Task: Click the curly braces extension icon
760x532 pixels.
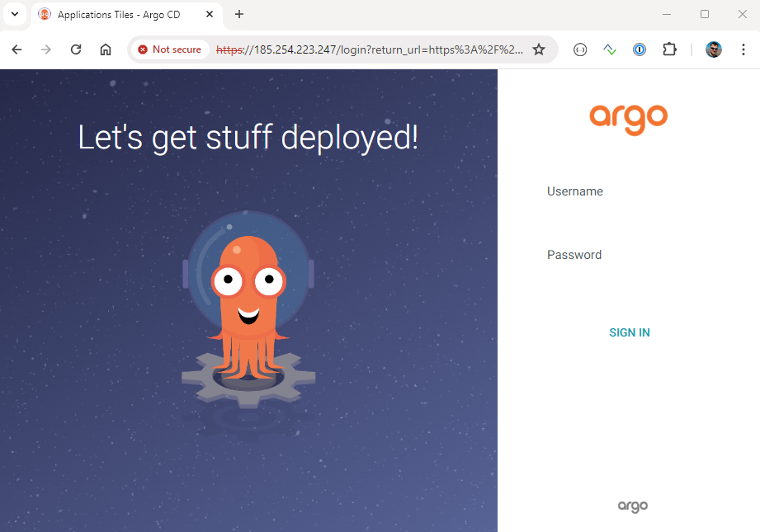Action: pyautogui.click(x=580, y=49)
